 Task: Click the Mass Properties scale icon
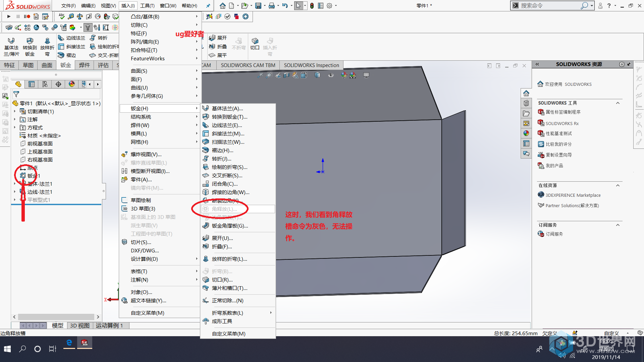tap(80, 16)
